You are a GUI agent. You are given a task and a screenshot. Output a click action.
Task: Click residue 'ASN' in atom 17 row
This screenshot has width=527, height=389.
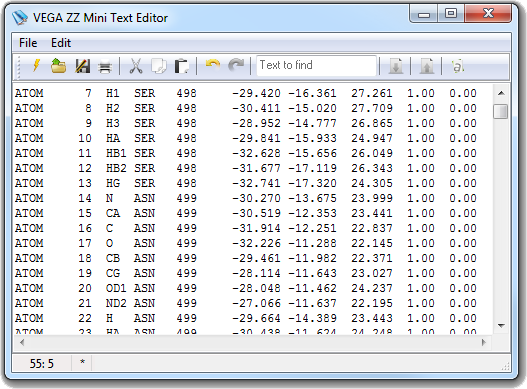click(145, 243)
